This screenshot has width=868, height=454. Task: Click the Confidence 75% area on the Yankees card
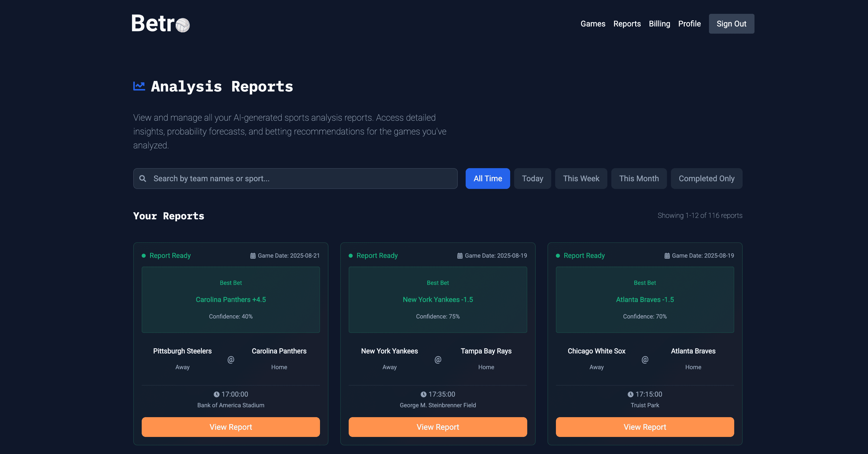point(437,316)
